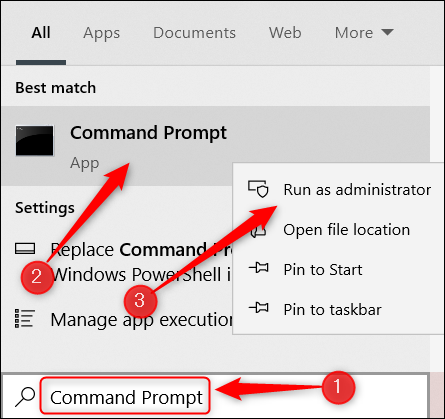The image size is (445, 419).
Task: Expand the More dropdown
Action: coord(364,33)
